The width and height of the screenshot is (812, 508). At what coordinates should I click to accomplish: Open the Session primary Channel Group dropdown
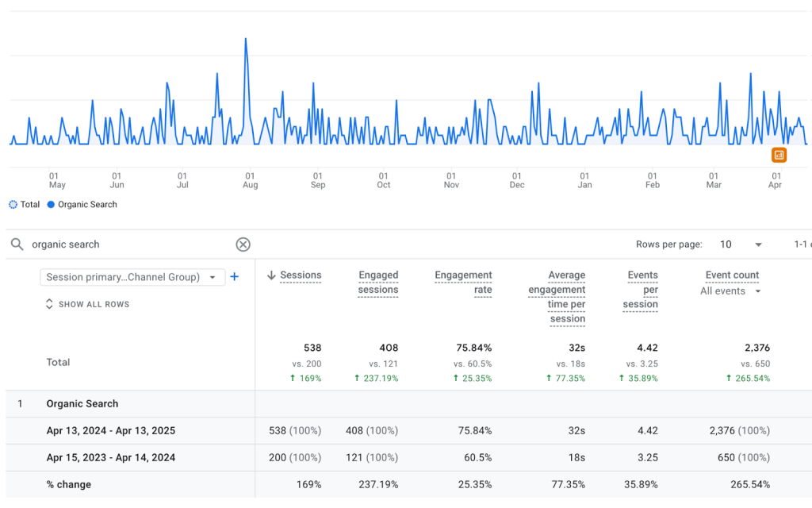(132, 277)
